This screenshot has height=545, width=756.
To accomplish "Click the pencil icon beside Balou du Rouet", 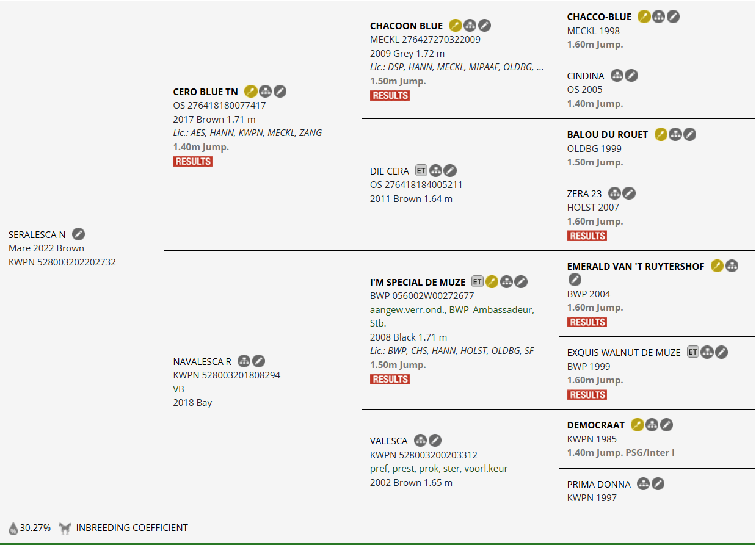I will [689, 134].
